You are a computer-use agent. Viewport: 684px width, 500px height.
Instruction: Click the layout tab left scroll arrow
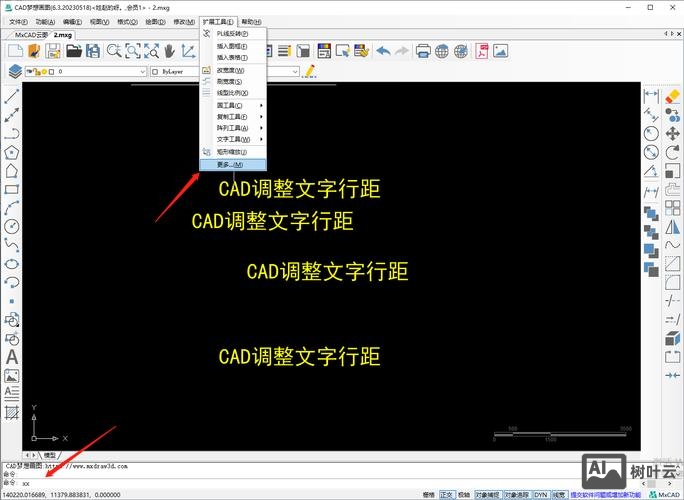tap(27, 455)
